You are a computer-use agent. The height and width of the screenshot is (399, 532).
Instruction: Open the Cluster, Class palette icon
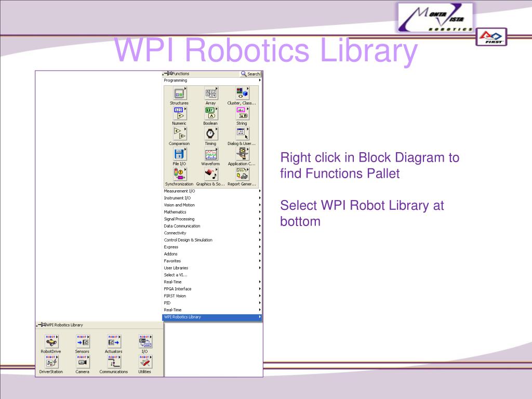pyautogui.click(x=242, y=94)
